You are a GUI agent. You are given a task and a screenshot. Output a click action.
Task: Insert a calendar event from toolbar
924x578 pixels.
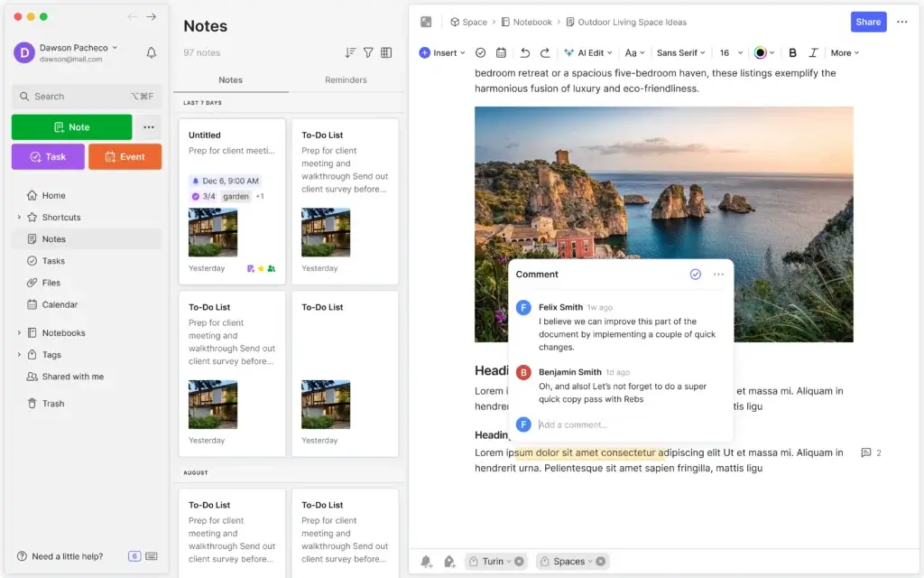point(501,52)
